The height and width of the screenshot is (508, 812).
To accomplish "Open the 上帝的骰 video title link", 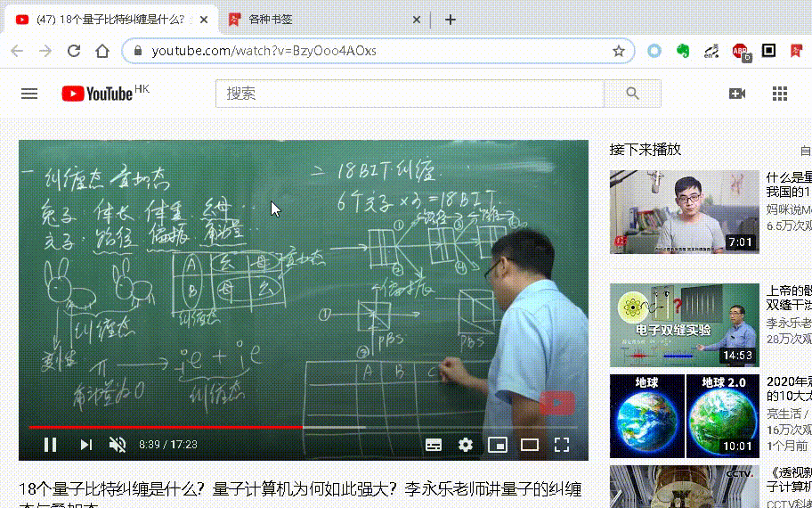I will (x=789, y=298).
